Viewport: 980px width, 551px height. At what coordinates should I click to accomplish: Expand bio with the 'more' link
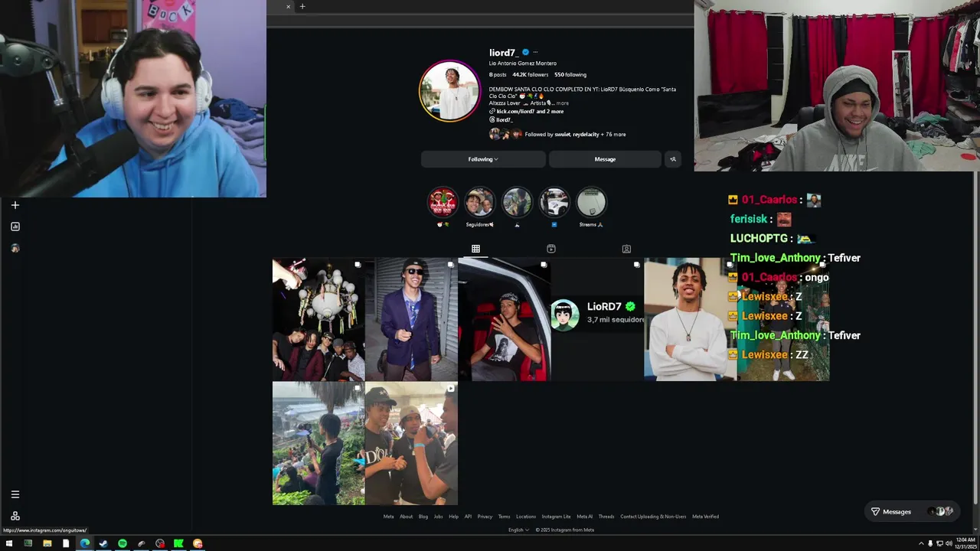pyautogui.click(x=563, y=103)
